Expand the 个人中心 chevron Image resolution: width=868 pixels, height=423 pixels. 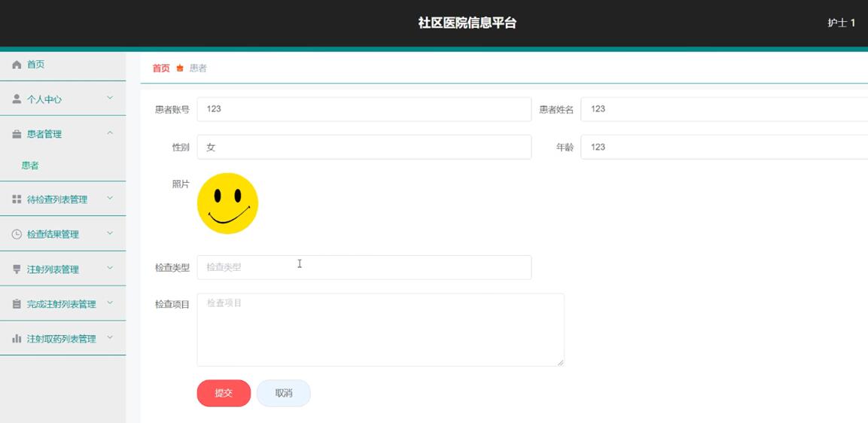coord(110,98)
